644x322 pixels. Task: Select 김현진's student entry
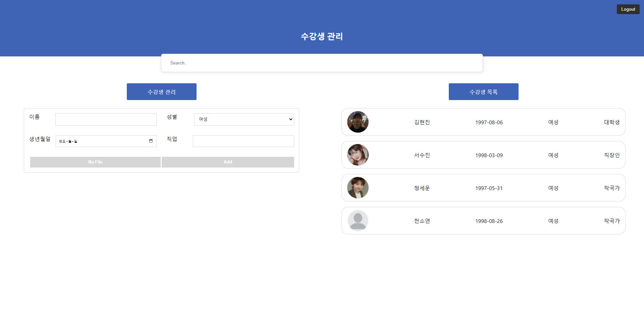coord(483,122)
